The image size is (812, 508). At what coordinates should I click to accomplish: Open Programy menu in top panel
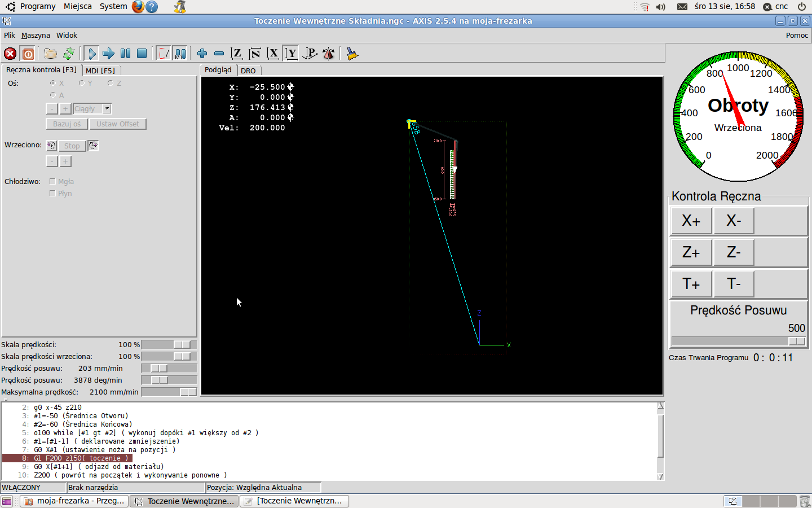[x=38, y=6]
